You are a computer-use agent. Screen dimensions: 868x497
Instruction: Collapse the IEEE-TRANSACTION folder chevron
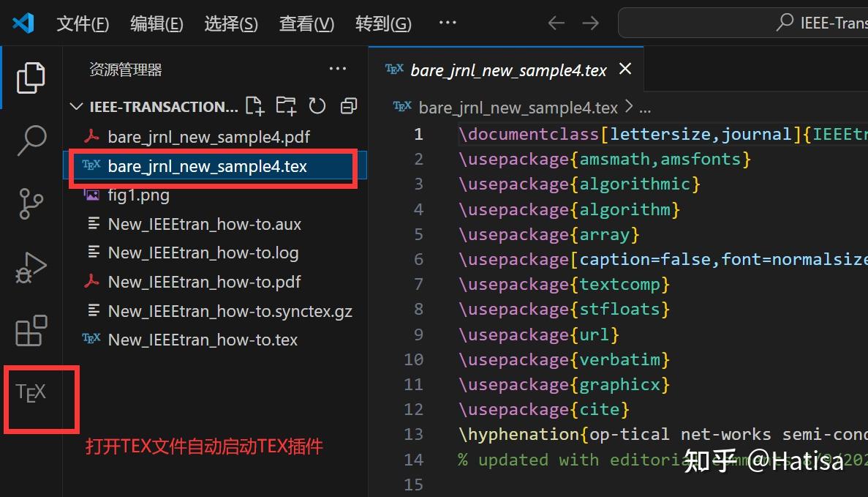tap(76, 105)
